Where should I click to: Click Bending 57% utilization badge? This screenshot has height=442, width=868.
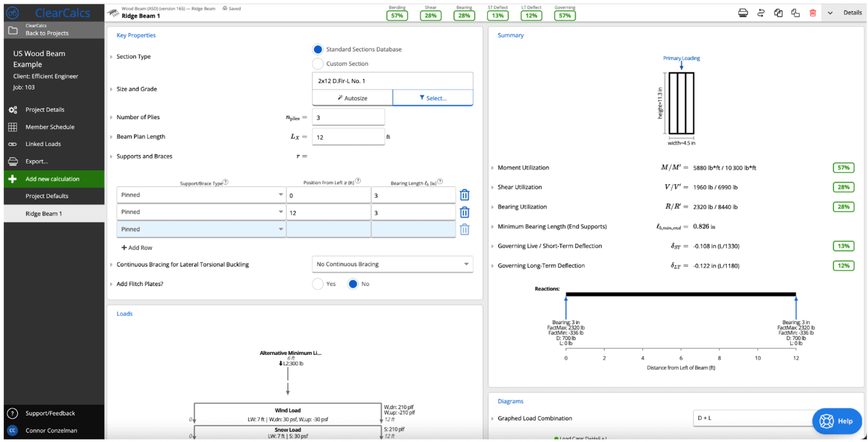[397, 16]
